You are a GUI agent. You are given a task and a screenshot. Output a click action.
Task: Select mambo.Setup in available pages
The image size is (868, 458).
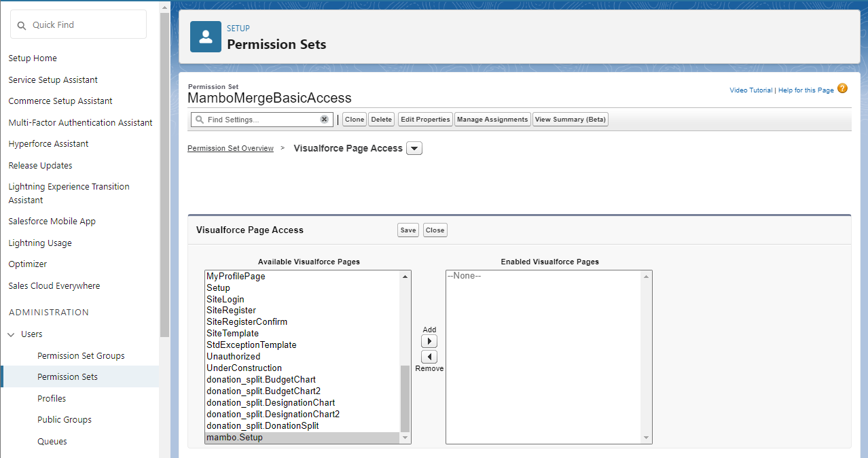pos(234,438)
